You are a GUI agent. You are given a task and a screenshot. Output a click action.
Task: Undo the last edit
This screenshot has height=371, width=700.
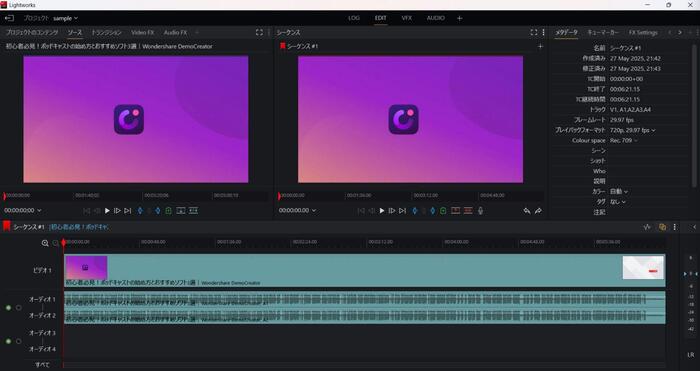[x=527, y=211]
